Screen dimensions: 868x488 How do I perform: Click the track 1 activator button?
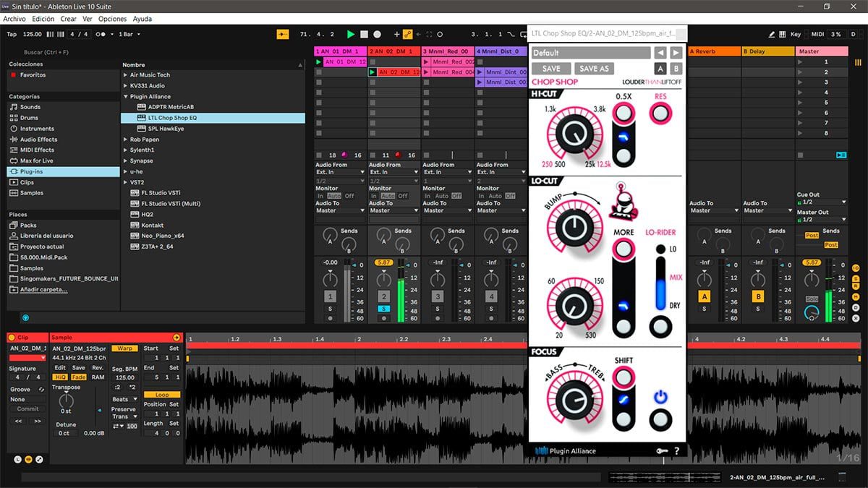[x=331, y=296]
